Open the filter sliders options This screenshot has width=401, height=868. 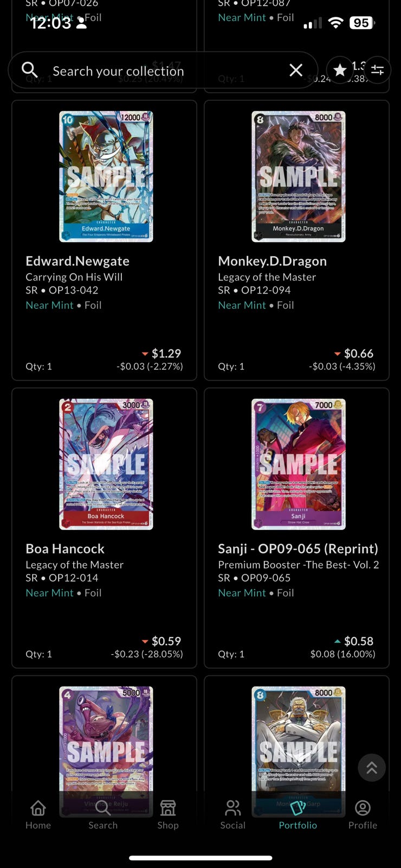(x=377, y=70)
